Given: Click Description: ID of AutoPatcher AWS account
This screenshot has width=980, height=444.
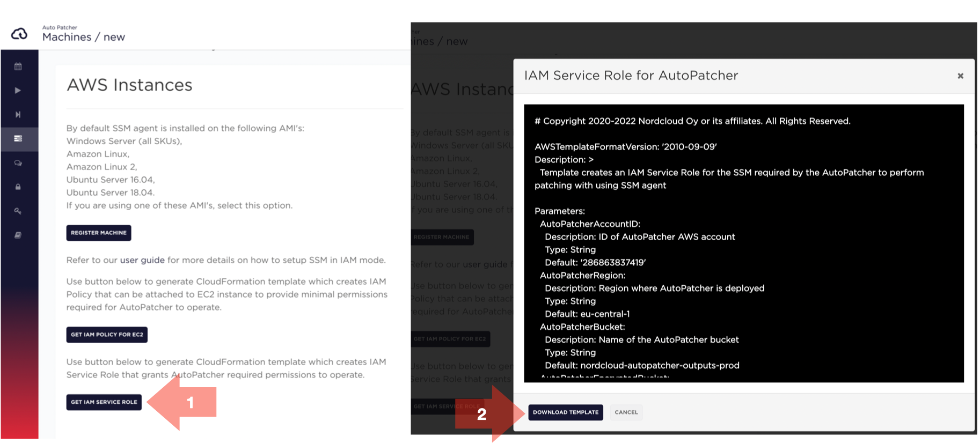Looking at the screenshot, I should (x=640, y=237).
